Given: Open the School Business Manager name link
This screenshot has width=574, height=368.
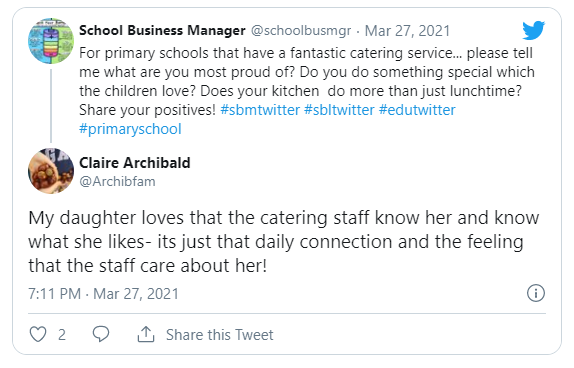Looking at the screenshot, I should (x=162, y=30).
